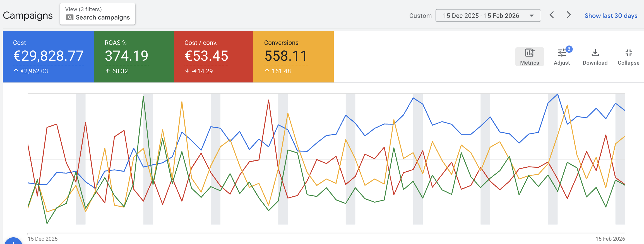Viewport: 644px width, 244px height.
Task: Click the Custom date range label
Action: [420, 16]
